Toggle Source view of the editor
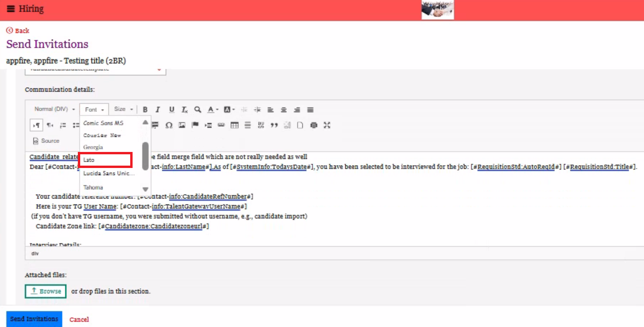Screen dimensions: 644x327 pos(46,141)
